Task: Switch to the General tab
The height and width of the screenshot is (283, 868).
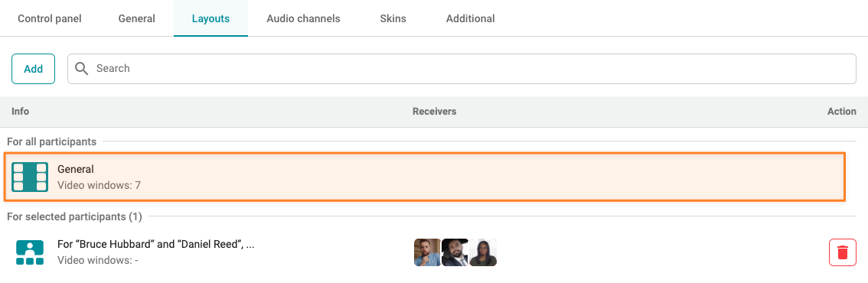Action: click(137, 18)
